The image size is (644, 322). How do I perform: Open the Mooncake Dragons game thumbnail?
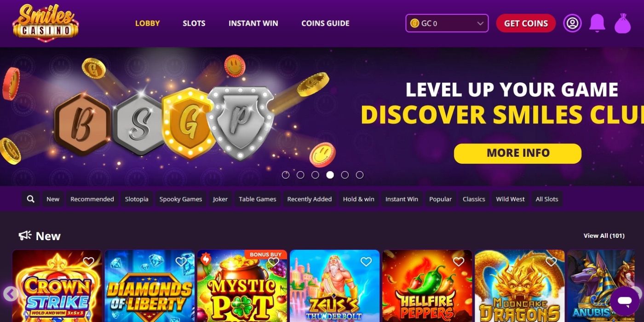520,286
